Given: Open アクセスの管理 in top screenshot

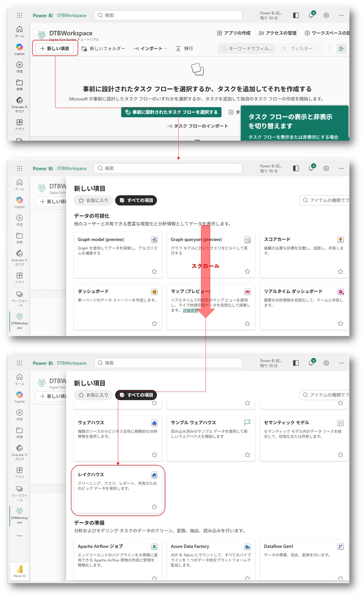Looking at the screenshot, I should coord(278,33).
